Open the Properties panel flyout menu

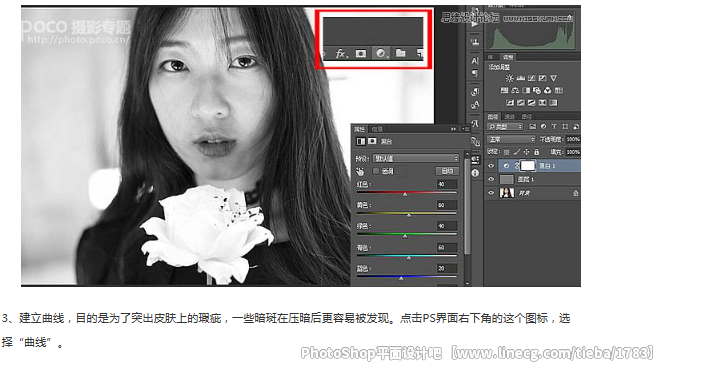pos(466,129)
